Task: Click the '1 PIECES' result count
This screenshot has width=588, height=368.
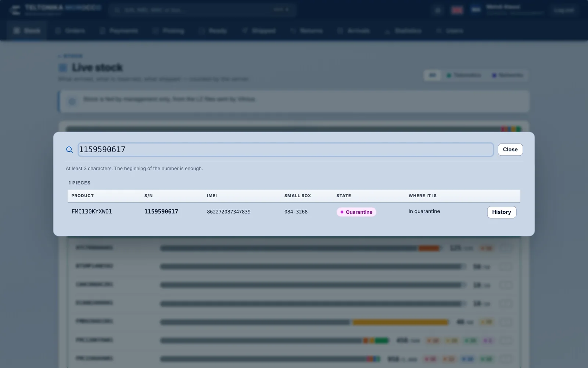Action: click(x=79, y=183)
